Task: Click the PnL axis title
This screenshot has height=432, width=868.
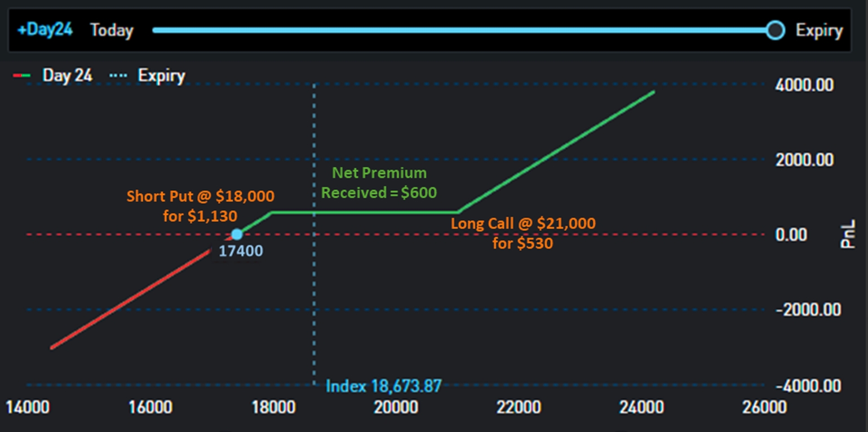Action: 847,234
